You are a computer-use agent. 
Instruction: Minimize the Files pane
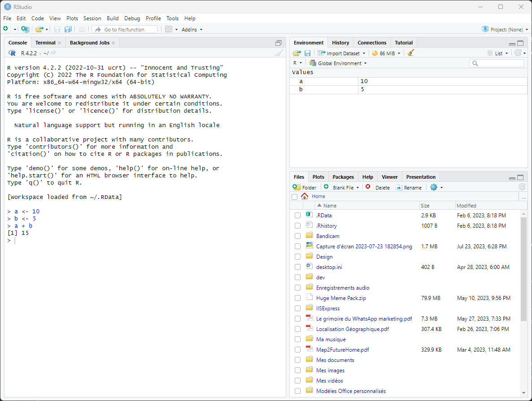[x=512, y=178]
